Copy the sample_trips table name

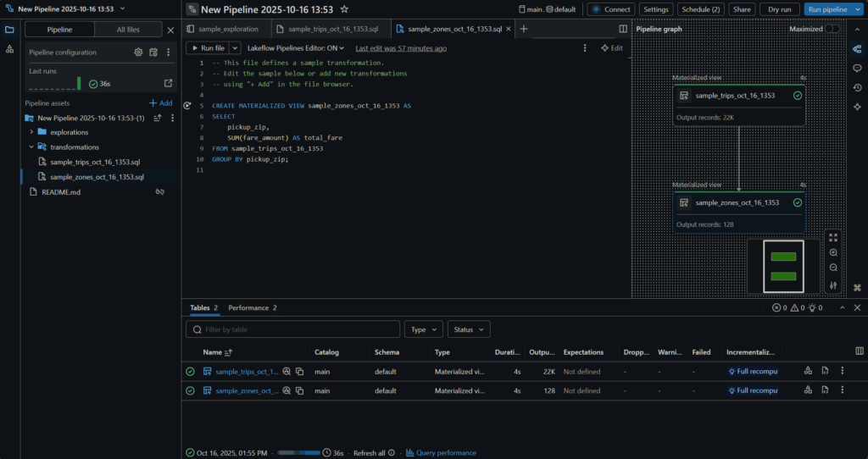click(299, 371)
